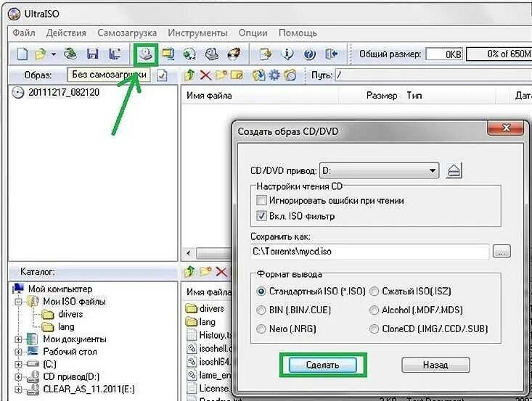Go up a folder in the Каталог pane
The image size is (532, 401).
pyautogui.click(x=189, y=271)
